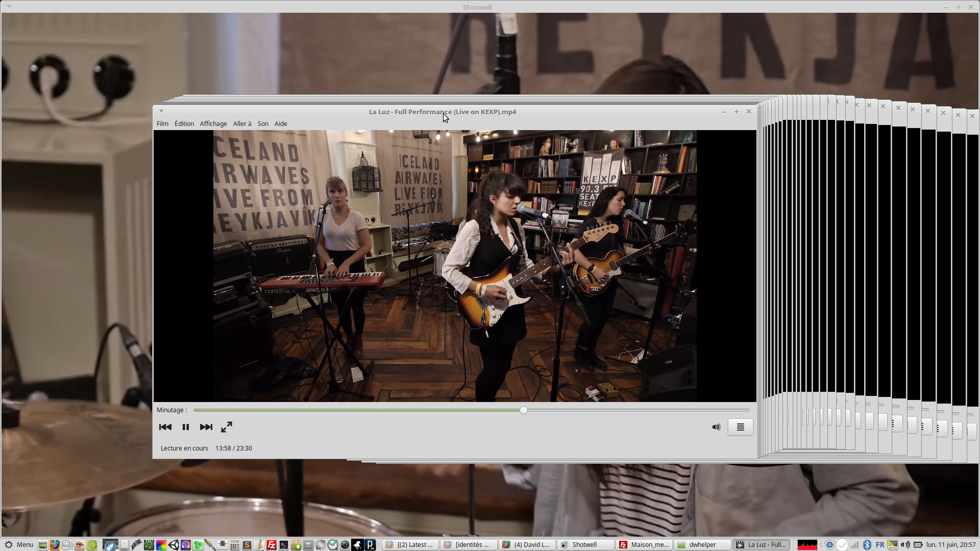The width and height of the screenshot is (980, 551).
Task: Open the terminal launcher icon
Action: tap(284, 545)
